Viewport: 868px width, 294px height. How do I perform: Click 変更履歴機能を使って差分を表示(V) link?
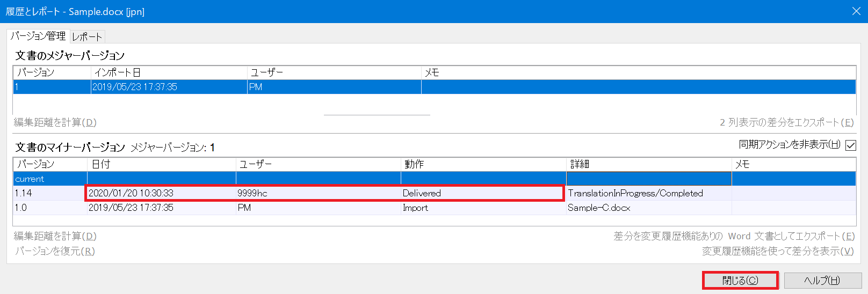777,251
